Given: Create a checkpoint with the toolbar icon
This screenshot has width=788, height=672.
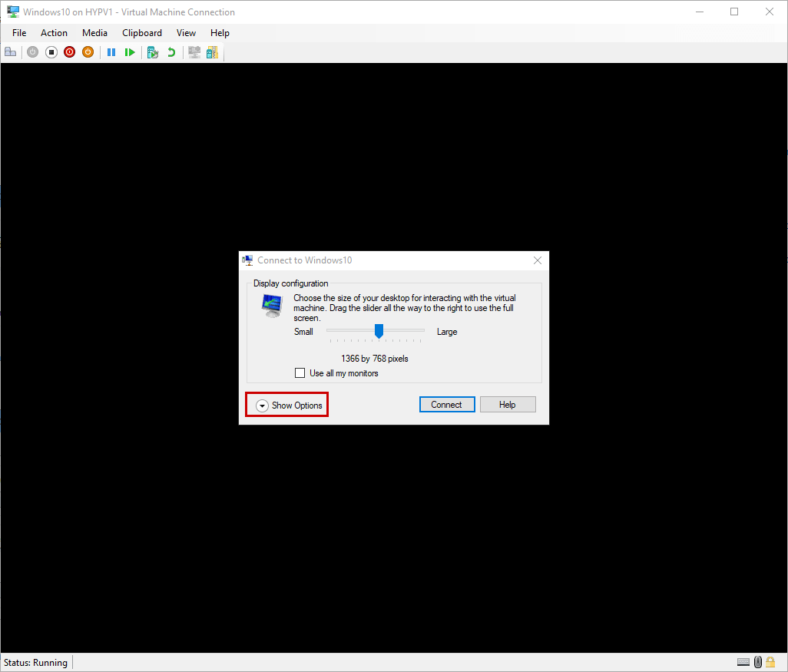Looking at the screenshot, I should 153,52.
